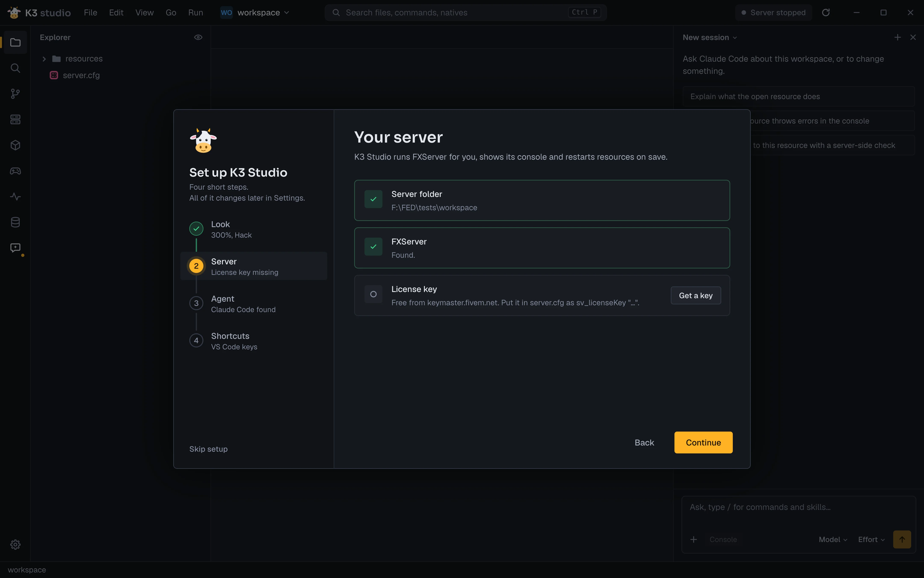Open the Search icon in activity bar
924x578 pixels.
coord(15,68)
